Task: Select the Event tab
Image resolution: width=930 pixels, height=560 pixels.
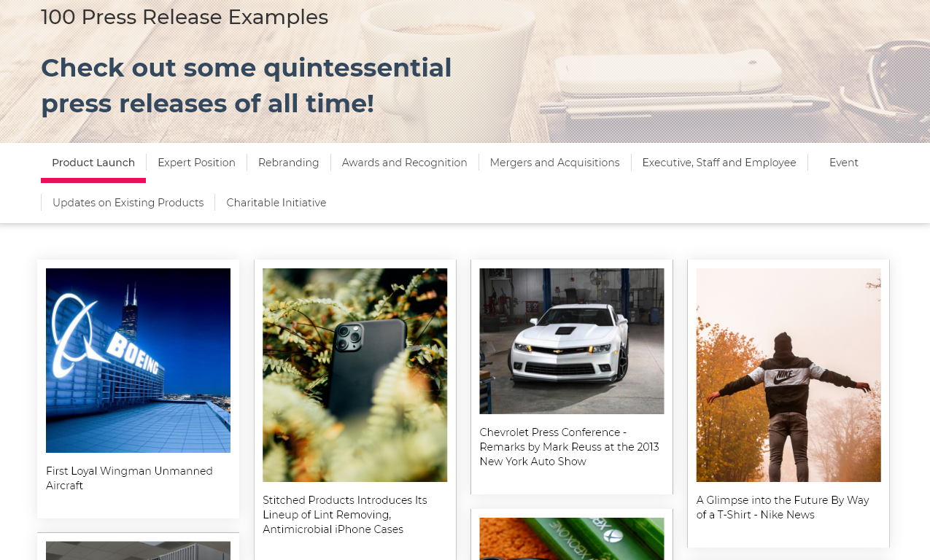Action: pyautogui.click(x=843, y=163)
